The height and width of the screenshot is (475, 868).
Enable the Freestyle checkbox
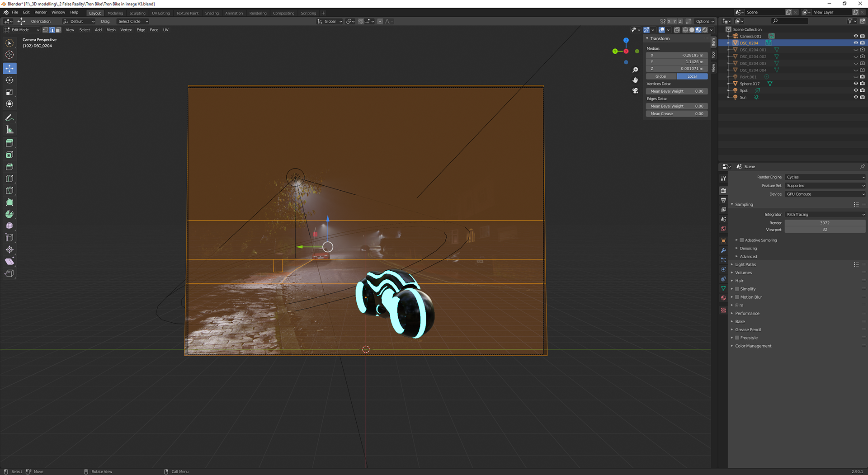click(x=737, y=338)
